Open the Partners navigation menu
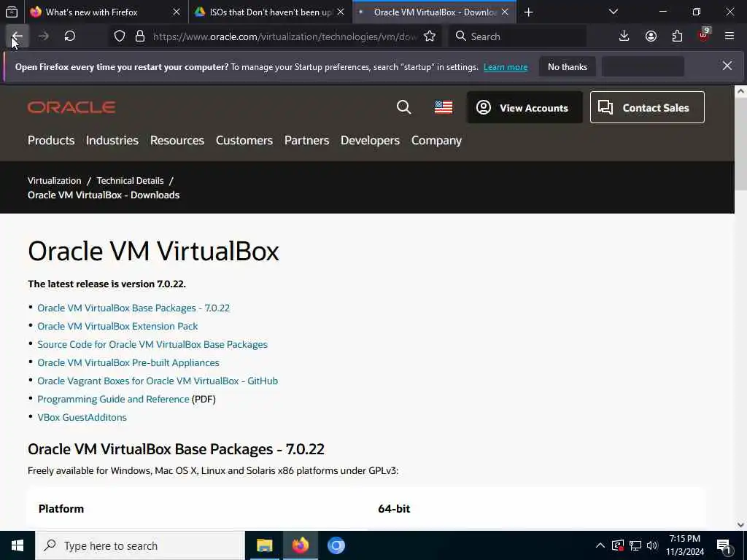This screenshot has height=560, width=747. coord(307,141)
